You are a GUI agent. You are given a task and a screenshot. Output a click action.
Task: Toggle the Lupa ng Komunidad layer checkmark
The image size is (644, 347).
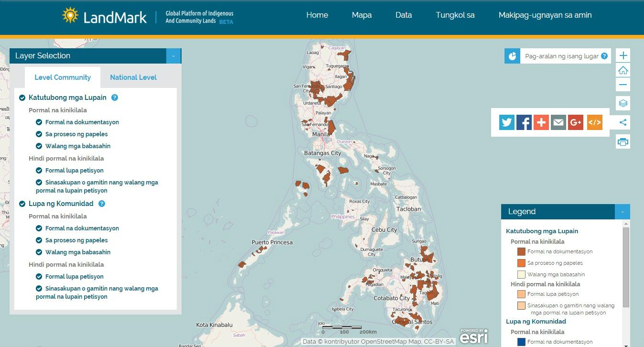click(x=22, y=204)
